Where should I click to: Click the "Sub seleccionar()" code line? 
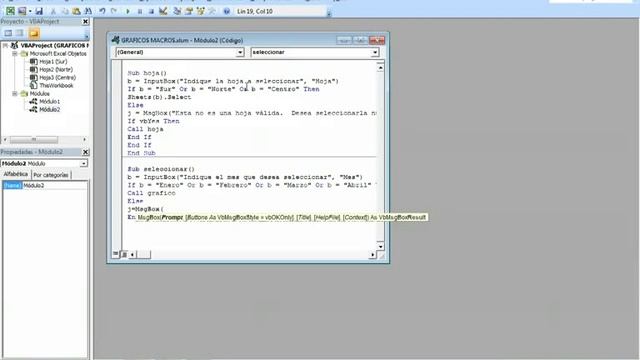(x=161, y=169)
